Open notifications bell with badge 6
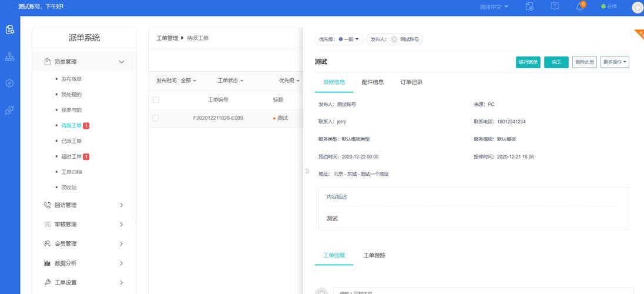Image resolution: width=644 pixels, height=294 pixels. tap(581, 6)
